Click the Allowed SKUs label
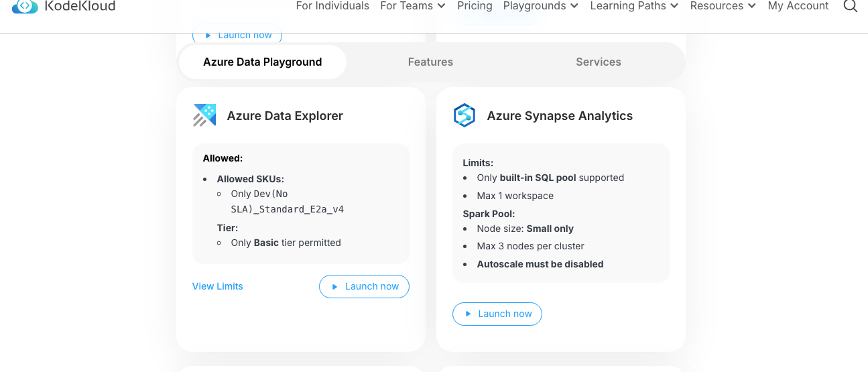The width and height of the screenshot is (868, 372). point(251,179)
